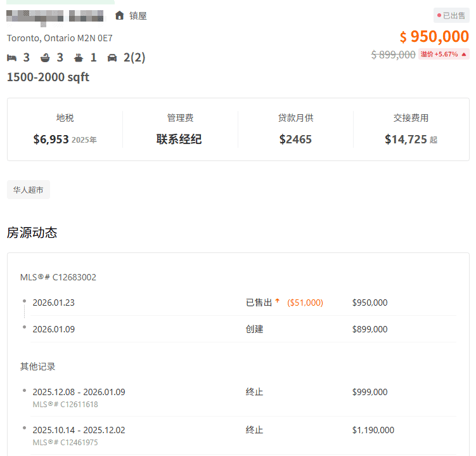
Task: Click the 交接费用 $14,725 amount
Action: (406, 139)
